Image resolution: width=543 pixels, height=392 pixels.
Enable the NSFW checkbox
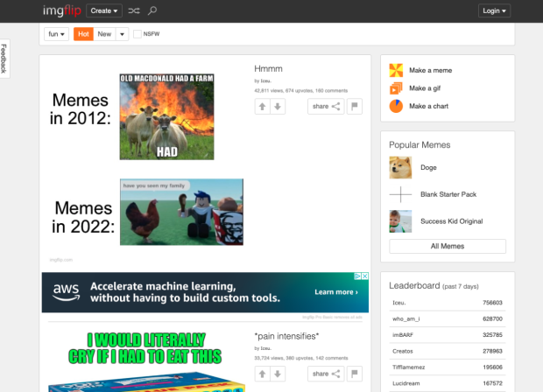pos(138,34)
